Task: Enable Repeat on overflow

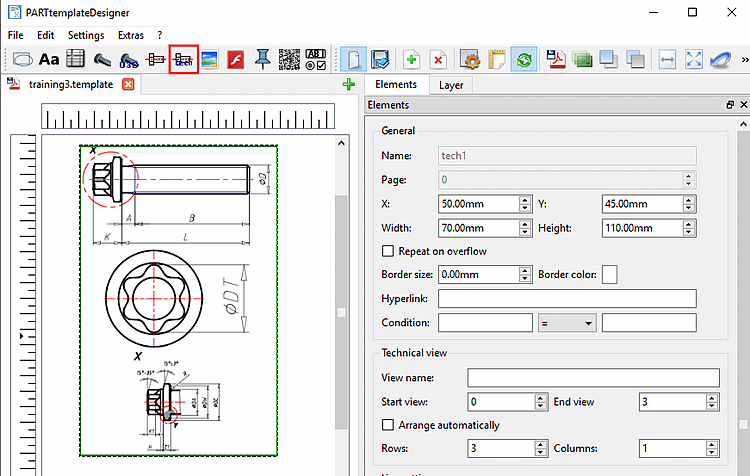Action: [x=389, y=251]
